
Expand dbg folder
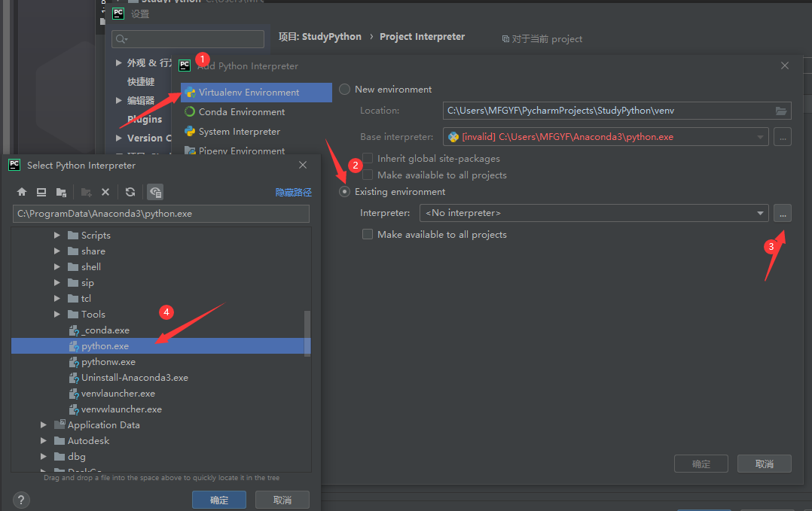point(44,456)
